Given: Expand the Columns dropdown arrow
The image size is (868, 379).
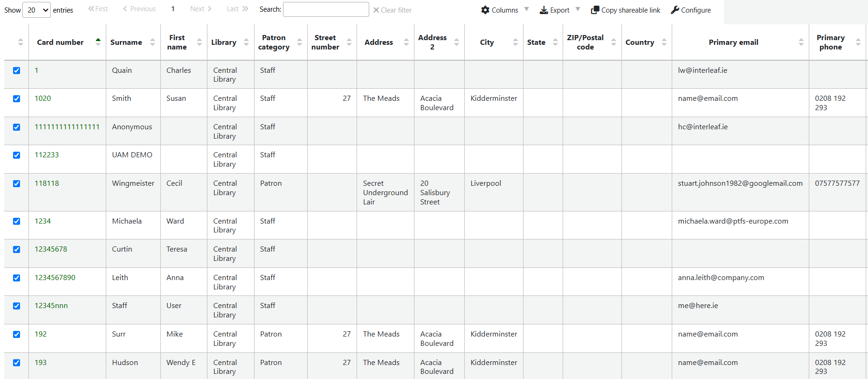Looking at the screenshot, I should point(526,9).
